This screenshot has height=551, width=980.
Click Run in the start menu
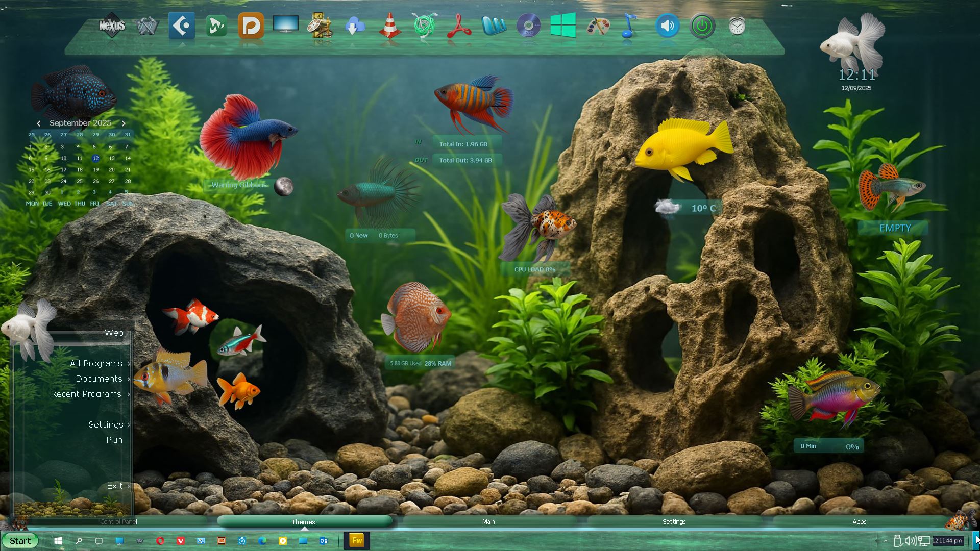pyautogui.click(x=114, y=440)
